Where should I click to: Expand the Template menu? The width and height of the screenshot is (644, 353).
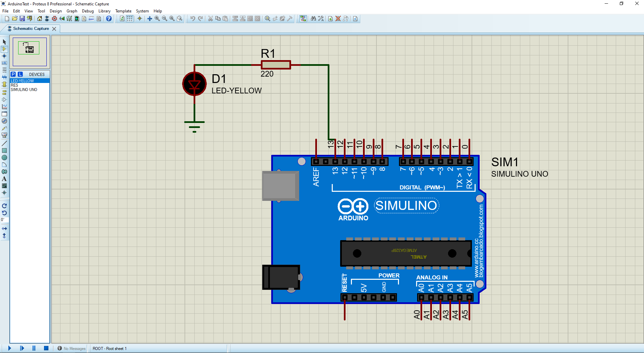tap(123, 11)
